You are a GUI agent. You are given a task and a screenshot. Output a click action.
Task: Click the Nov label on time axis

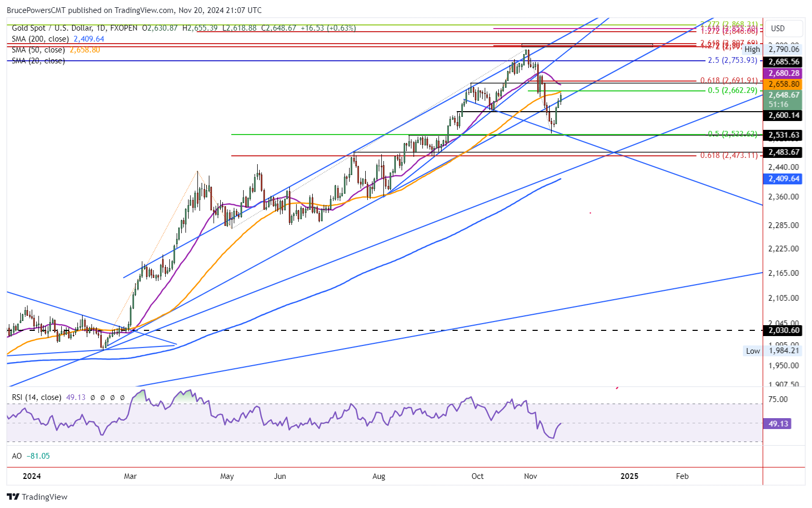point(530,476)
